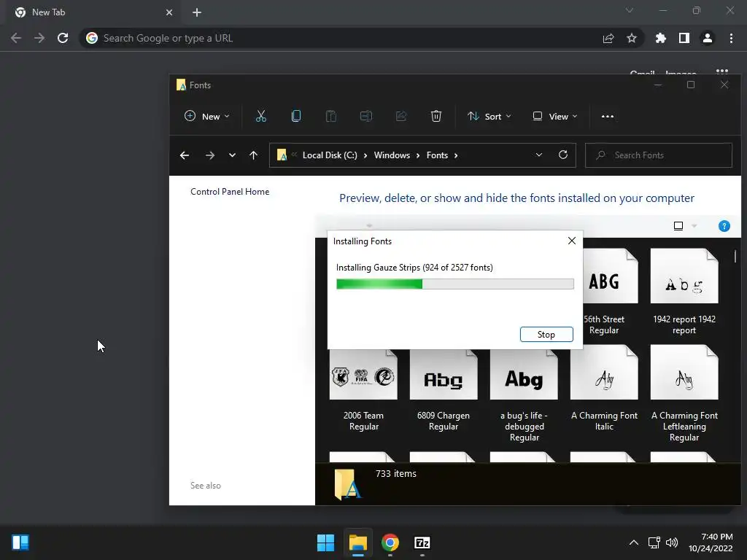Select the New Tab tab in Chrome
Image resolution: width=747 pixels, height=560 pixels.
(x=92, y=12)
